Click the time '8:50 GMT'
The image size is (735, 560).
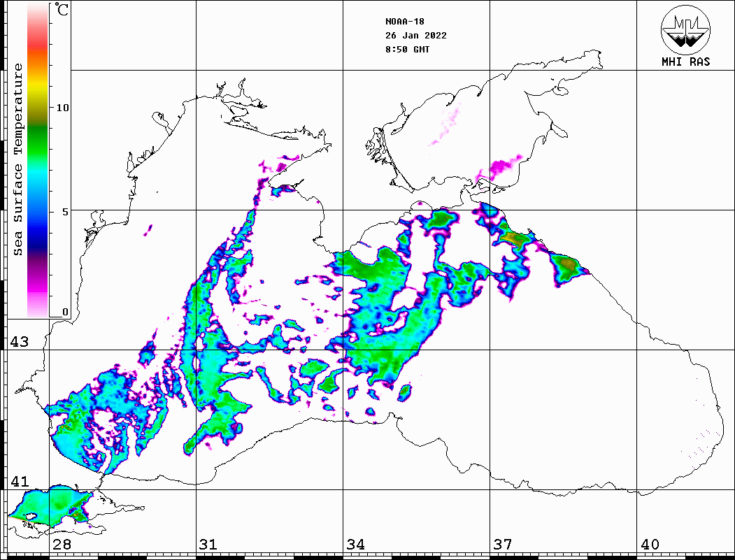click(407, 49)
